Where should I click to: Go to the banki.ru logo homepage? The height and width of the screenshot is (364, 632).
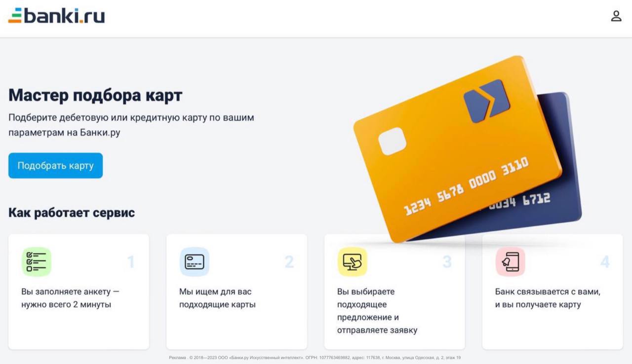point(56,16)
